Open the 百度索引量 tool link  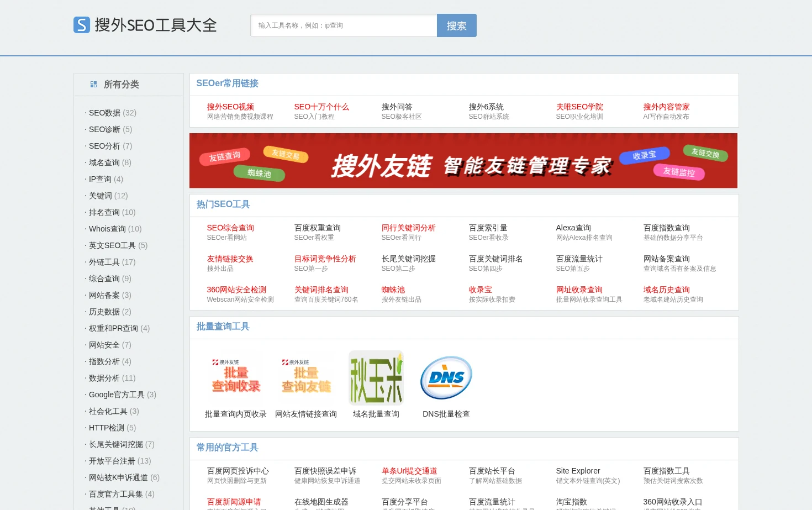488,228
